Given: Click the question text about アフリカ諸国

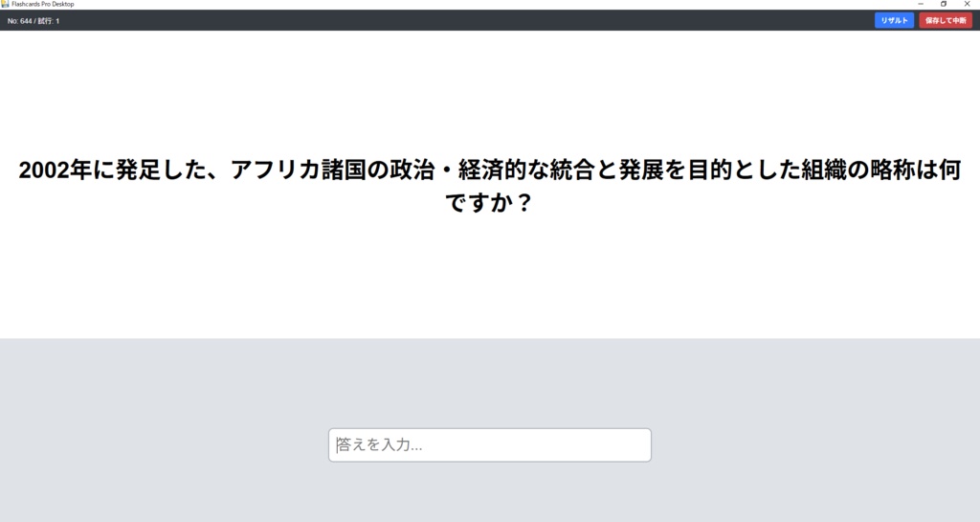Looking at the screenshot, I should 489,186.
